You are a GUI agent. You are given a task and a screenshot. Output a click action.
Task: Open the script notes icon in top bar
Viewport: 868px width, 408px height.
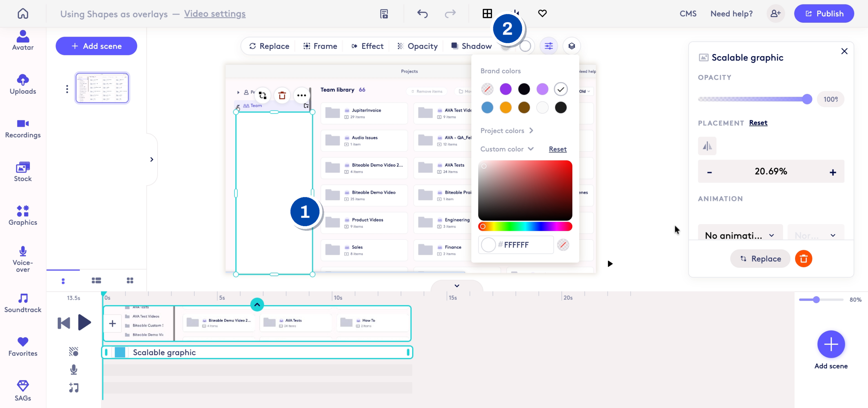(384, 14)
